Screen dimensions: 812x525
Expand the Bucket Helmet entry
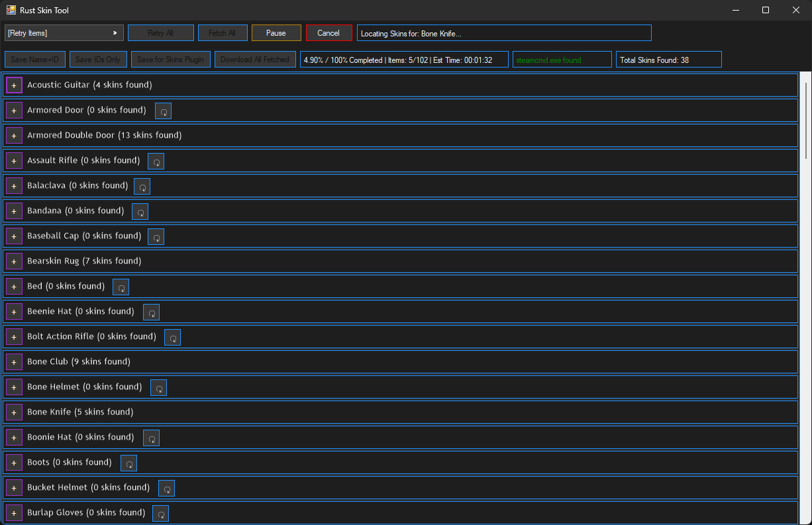click(x=14, y=488)
